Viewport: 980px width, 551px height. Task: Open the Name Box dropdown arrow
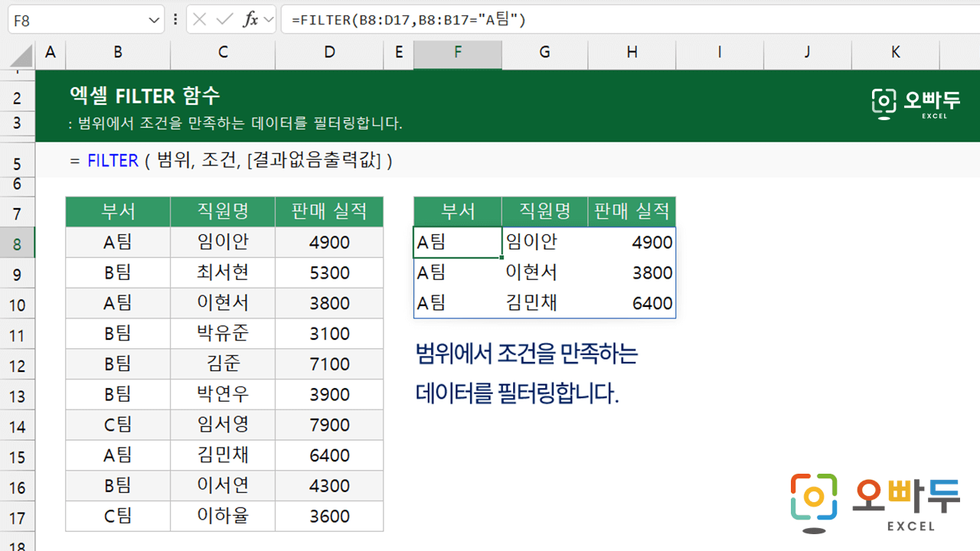tap(154, 20)
